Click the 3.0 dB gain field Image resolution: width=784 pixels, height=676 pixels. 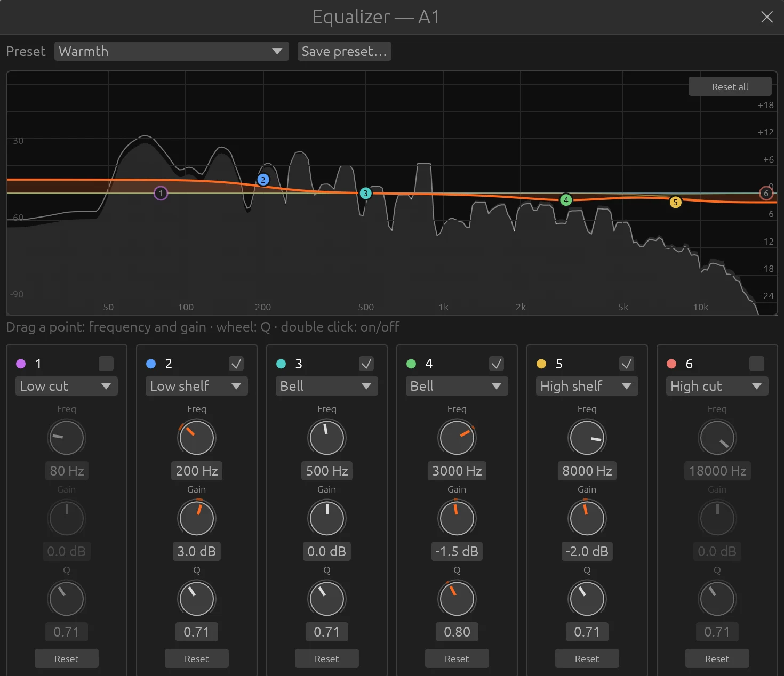pyautogui.click(x=197, y=551)
